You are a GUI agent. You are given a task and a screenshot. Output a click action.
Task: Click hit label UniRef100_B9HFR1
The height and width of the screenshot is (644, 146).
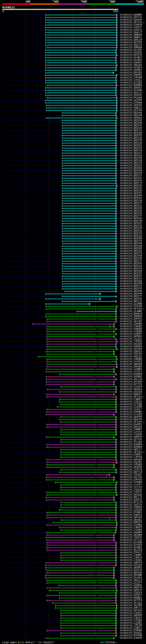point(131,75)
